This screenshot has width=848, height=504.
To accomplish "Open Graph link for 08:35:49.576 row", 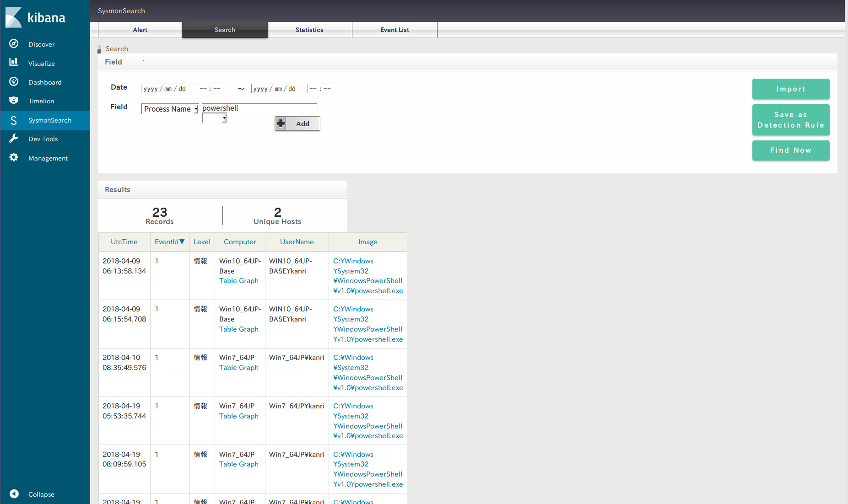I will 248,368.
